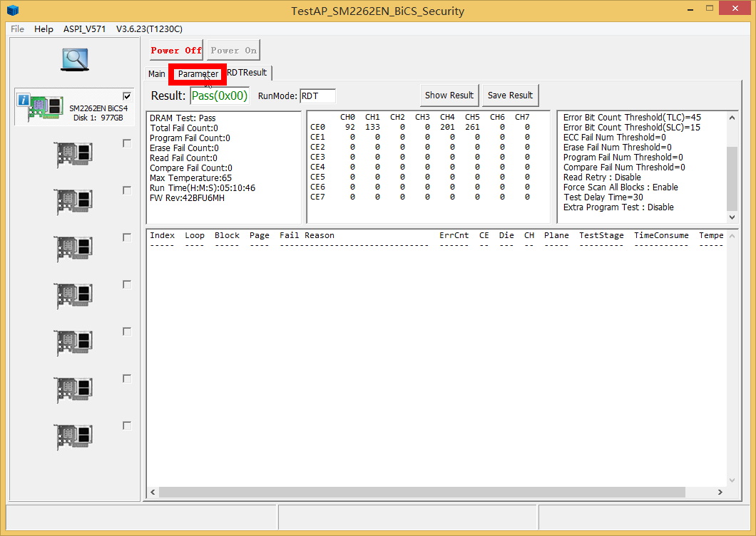Switch to the Parameter tab
Image resolution: width=756 pixels, height=536 pixels.
[x=198, y=73]
